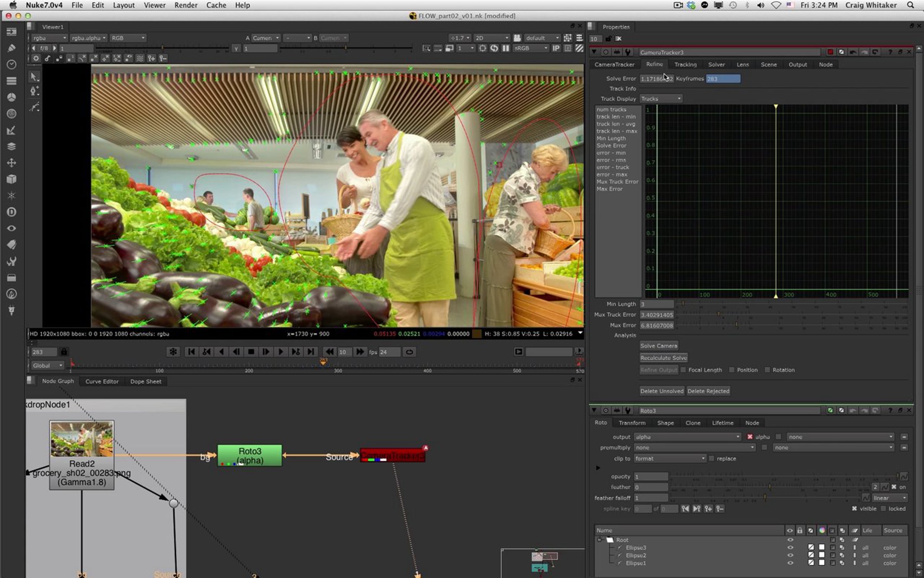924x578 pixels.
Task: Switch to the Tracking tab
Action: click(685, 64)
